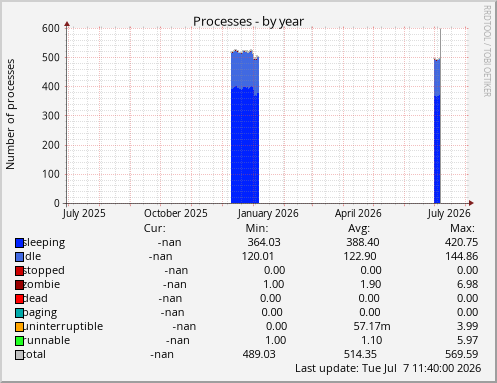The image size is (497, 383).
Task: Click idle average value 122.90
Action: coord(360,256)
